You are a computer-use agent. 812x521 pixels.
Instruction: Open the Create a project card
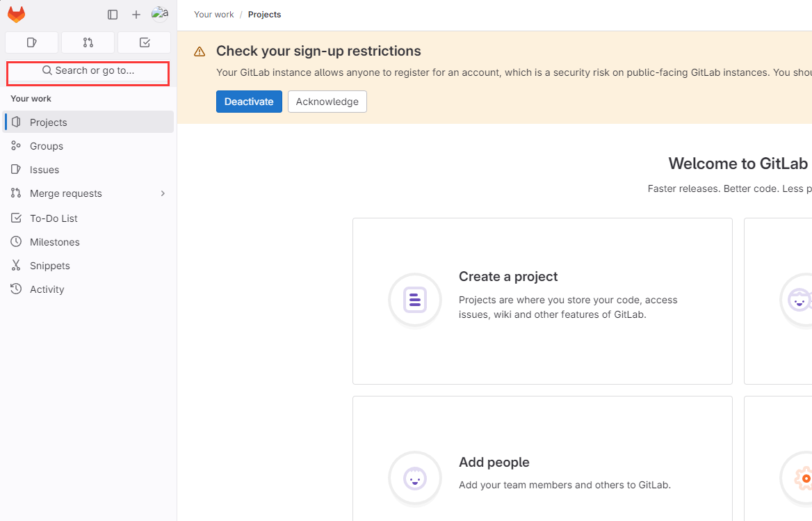pyautogui.click(x=542, y=301)
